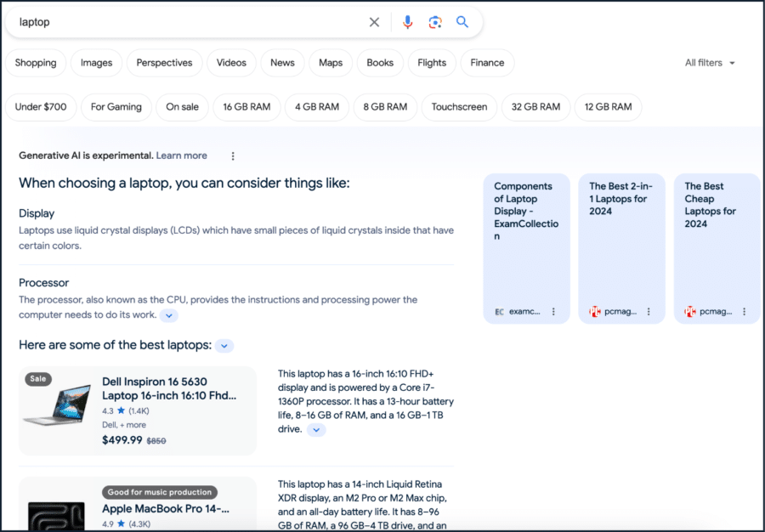
Task: Click the Dell Inspiron laptop thumbnail
Action: point(57,405)
